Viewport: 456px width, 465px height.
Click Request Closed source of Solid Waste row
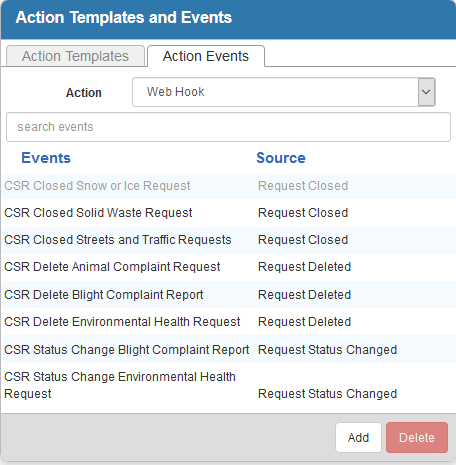pyautogui.click(x=303, y=213)
